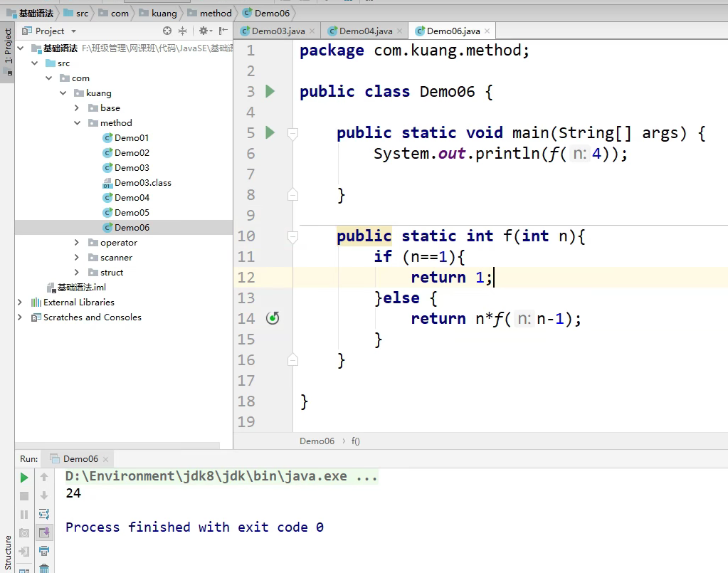The height and width of the screenshot is (573, 728).
Task: Toggle soft-wrap icon in Run panel
Action: click(x=44, y=514)
